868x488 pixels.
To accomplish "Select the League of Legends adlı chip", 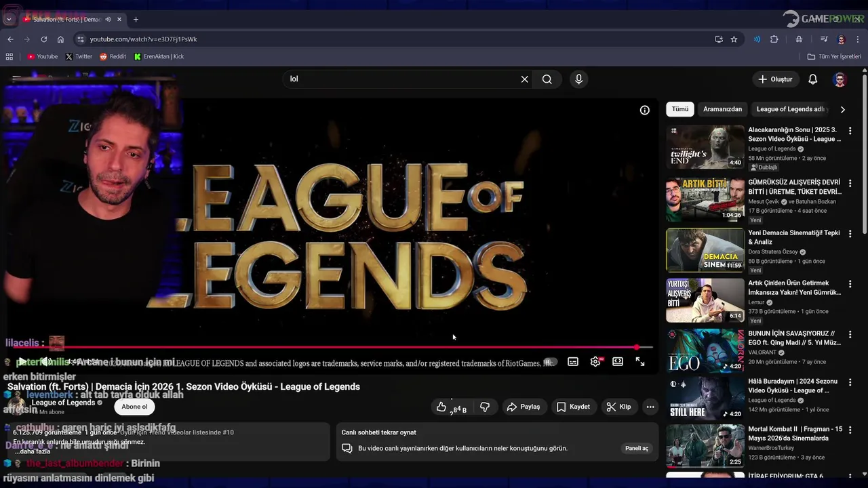I will (x=791, y=109).
